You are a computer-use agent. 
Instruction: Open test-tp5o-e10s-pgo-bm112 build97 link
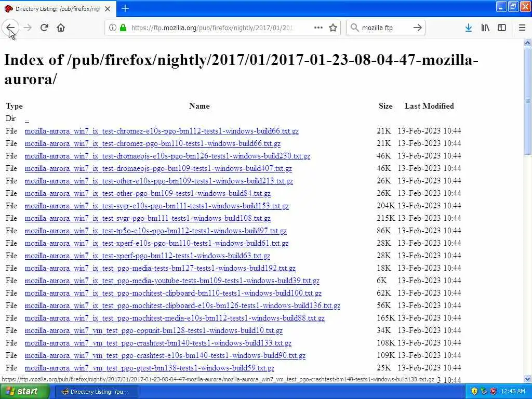point(156,231)
